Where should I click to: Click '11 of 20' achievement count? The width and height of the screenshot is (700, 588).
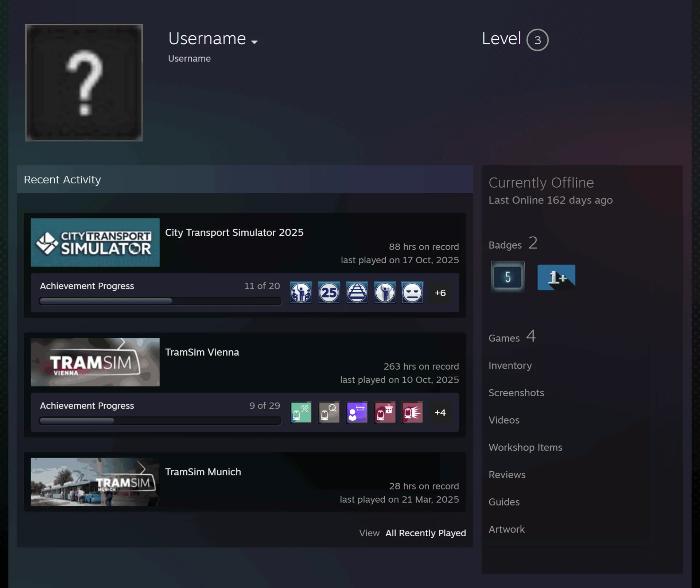(262, 286)
